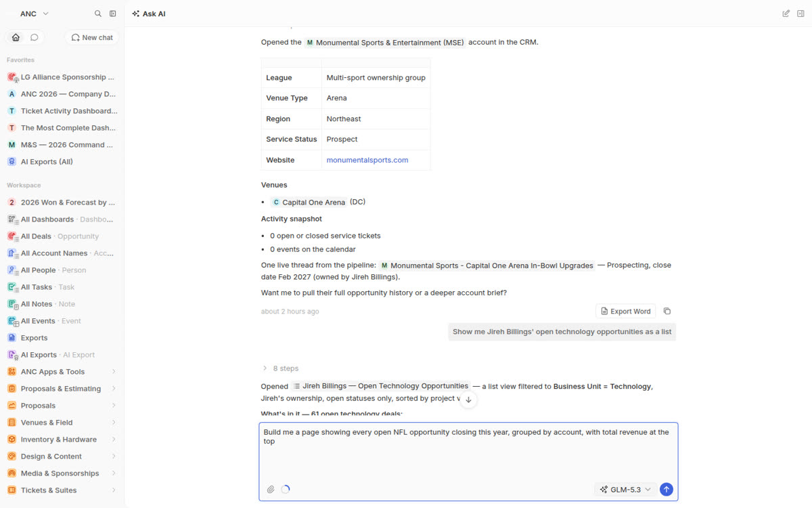This screenshot has width=812, height=508.
Task: Expand the 8 steps disclosure
Action: click(280, 368)
